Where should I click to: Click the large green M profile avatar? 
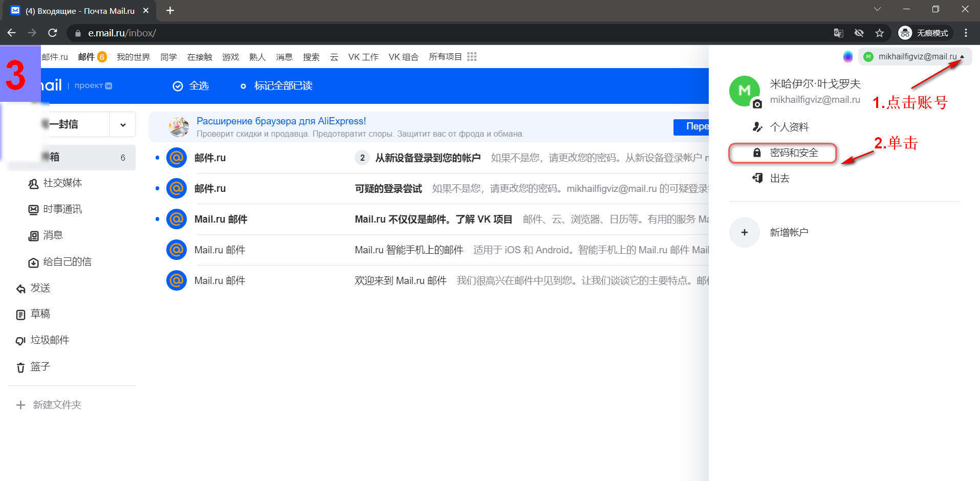pyautogui.click(x=744, y=91)
